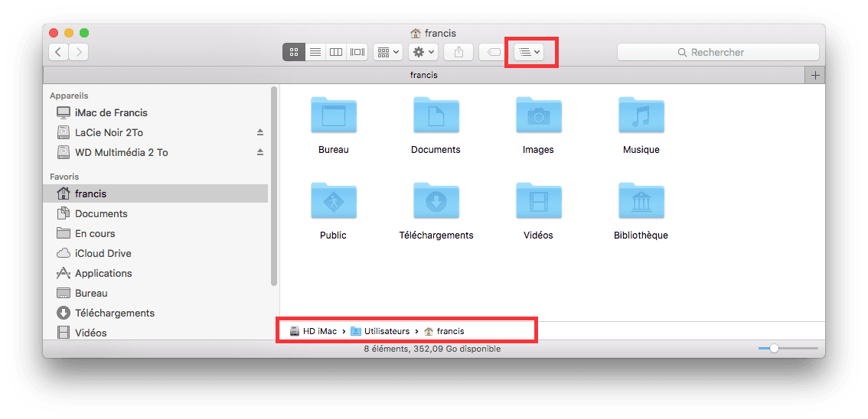The width and height of the screenshot is (868, 419).
Task: Eject the LaCie Noir 2To drive
Action: [260, 133]
